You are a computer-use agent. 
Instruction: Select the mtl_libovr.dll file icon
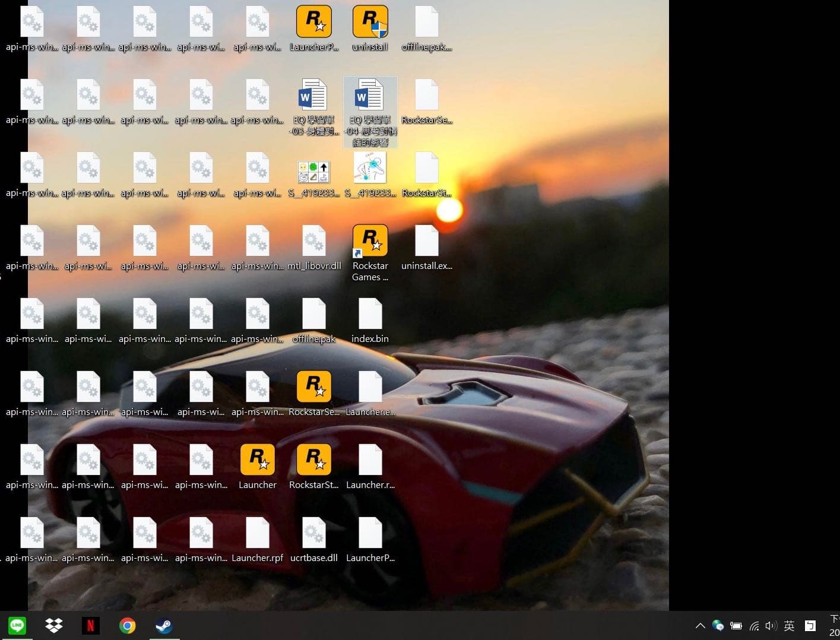pyautogui.click(x=313, y=241)
